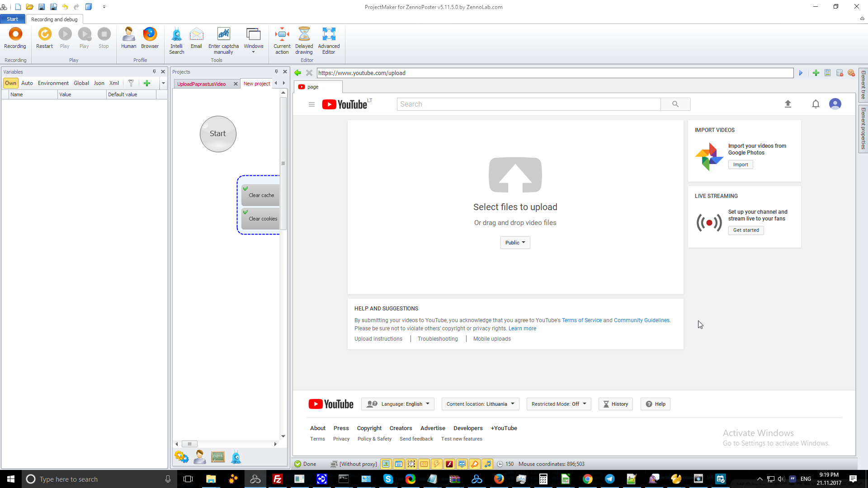Screen dimensions: 868x488
Task: Open the Advanced Editor
Action: [329, 41]
